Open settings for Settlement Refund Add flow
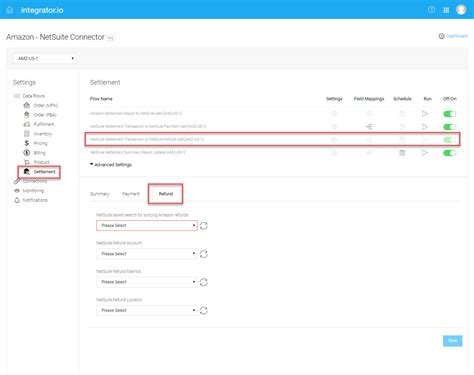The height and width of the screenshot is (375, 474). coord(334,140)
